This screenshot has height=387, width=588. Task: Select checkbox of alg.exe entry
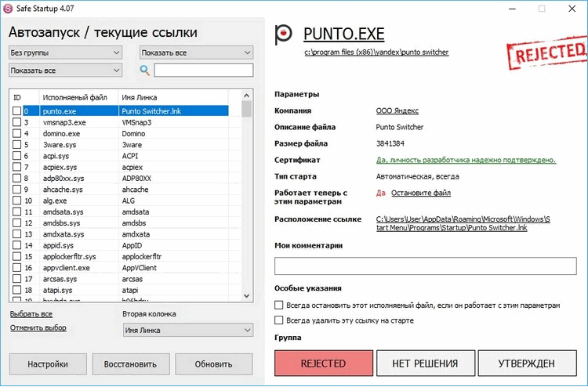pyautogui.click(x=17, y=201)
